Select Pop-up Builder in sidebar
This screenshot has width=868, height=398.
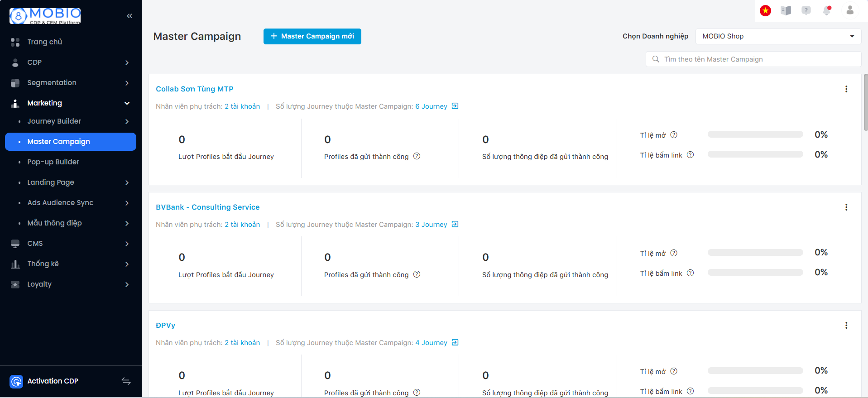coord(53,162)
